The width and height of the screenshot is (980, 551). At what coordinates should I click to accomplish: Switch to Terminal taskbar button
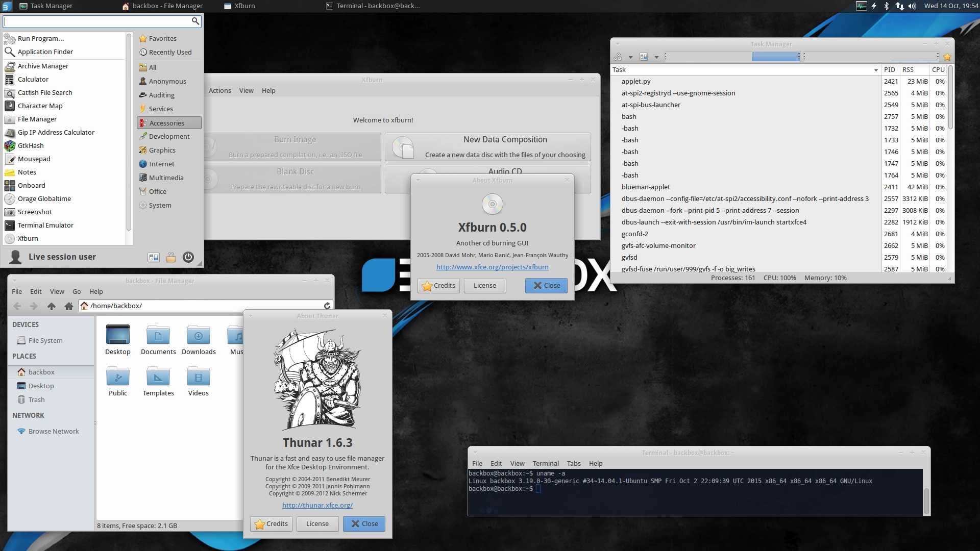[373, 6]
